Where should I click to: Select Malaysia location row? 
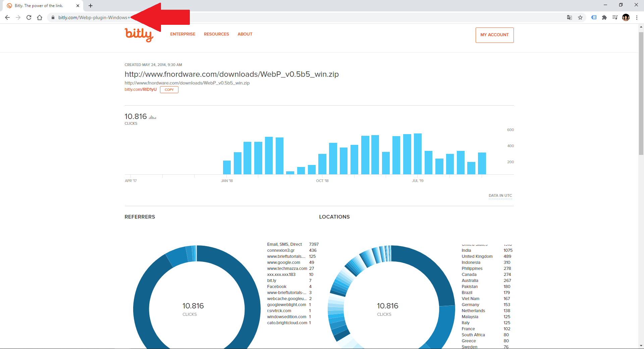pos(486,317)
